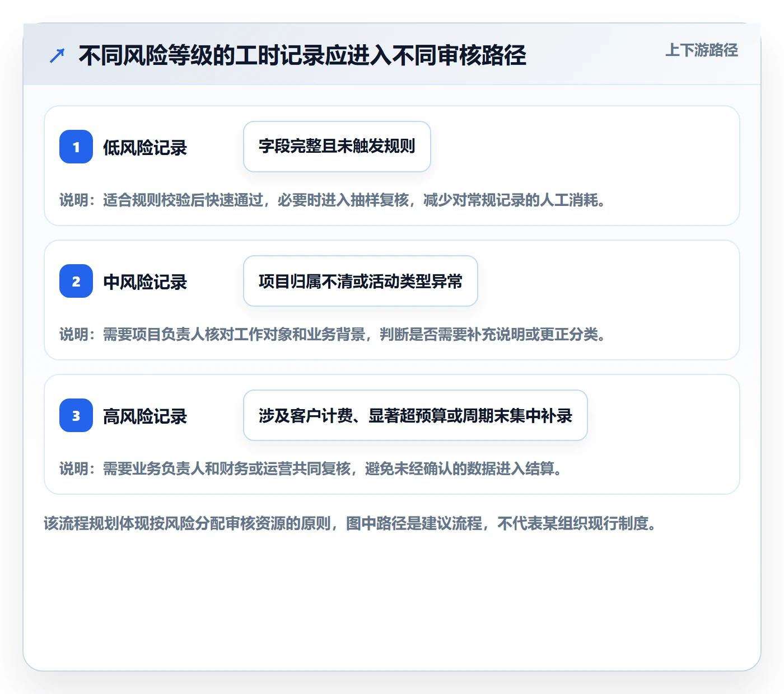784x694 pixels.
Task: Click the title 不同风险等级的工时记录应进入不同审核路径
Action: click(x=302, y=55)
